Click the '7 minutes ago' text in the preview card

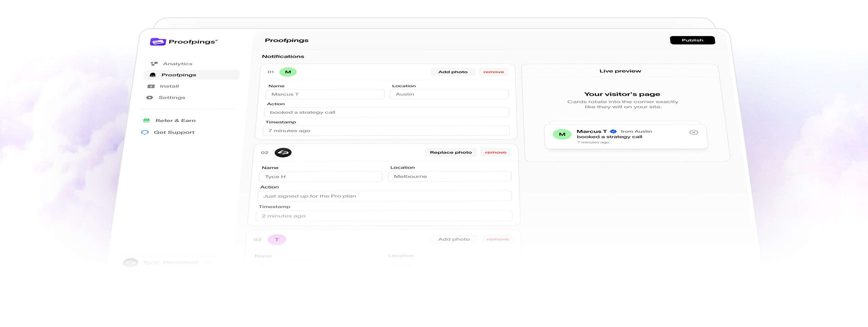click(593, 142)
